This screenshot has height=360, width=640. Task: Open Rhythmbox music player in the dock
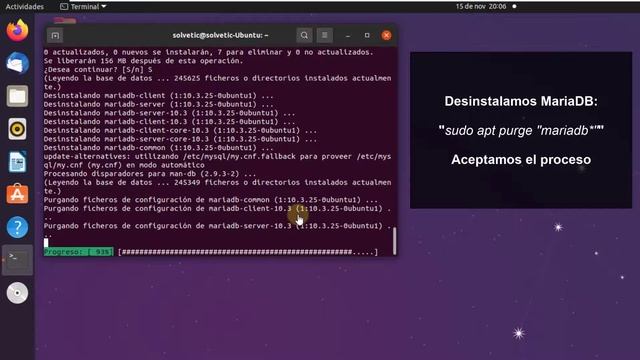click(17, 129)
